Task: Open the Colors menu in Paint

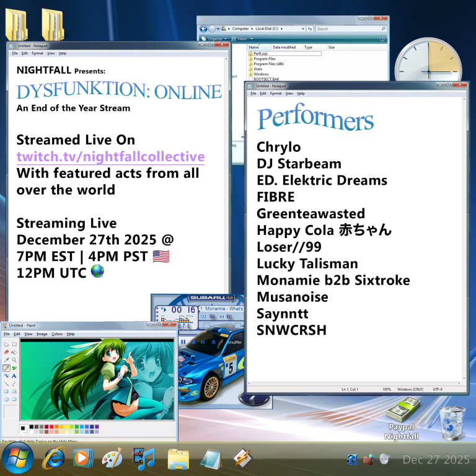Action: coord(57,334)
